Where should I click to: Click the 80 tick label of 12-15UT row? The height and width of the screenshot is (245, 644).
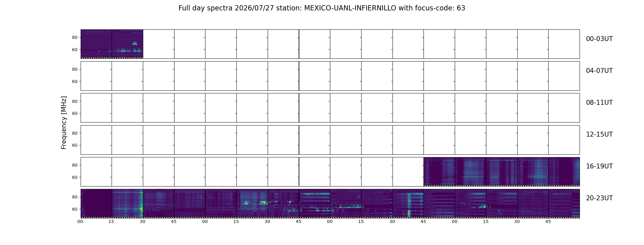point(75,133)
